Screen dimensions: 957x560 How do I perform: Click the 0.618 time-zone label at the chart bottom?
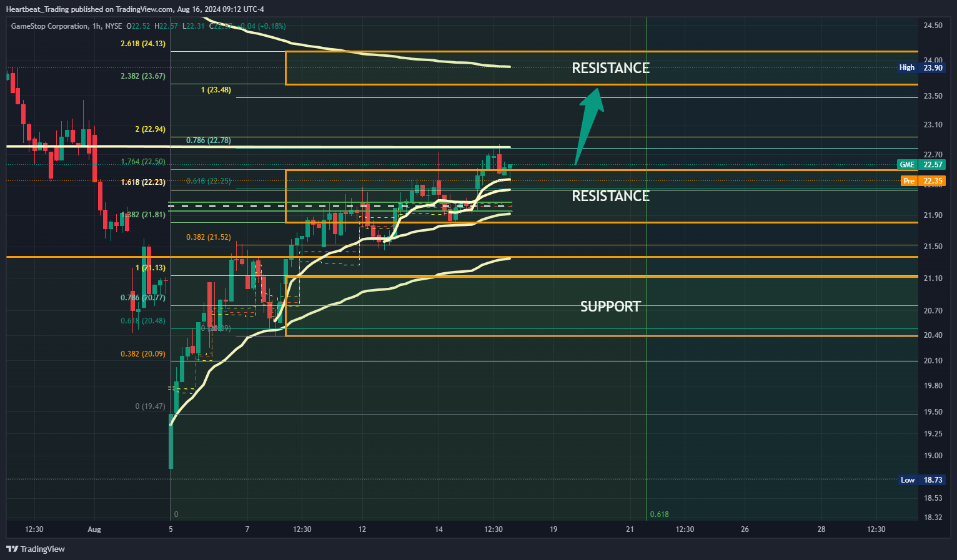tap(659, 514)
